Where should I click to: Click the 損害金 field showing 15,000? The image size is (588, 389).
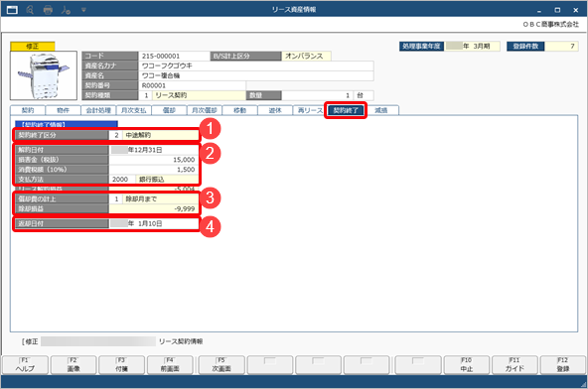pyautogui.click(x=154, y=160)
